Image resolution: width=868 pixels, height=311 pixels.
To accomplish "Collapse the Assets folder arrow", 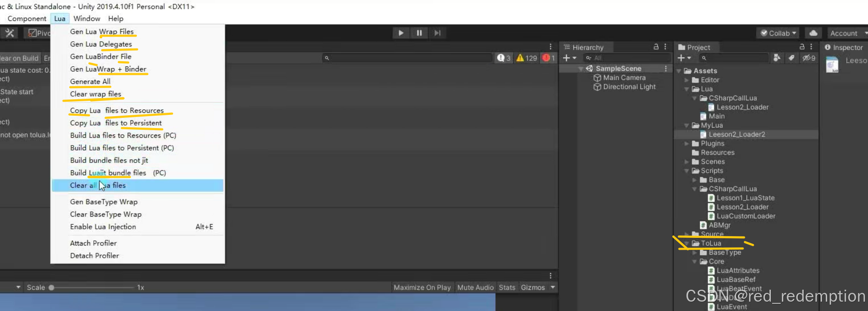I will (679, 71).
